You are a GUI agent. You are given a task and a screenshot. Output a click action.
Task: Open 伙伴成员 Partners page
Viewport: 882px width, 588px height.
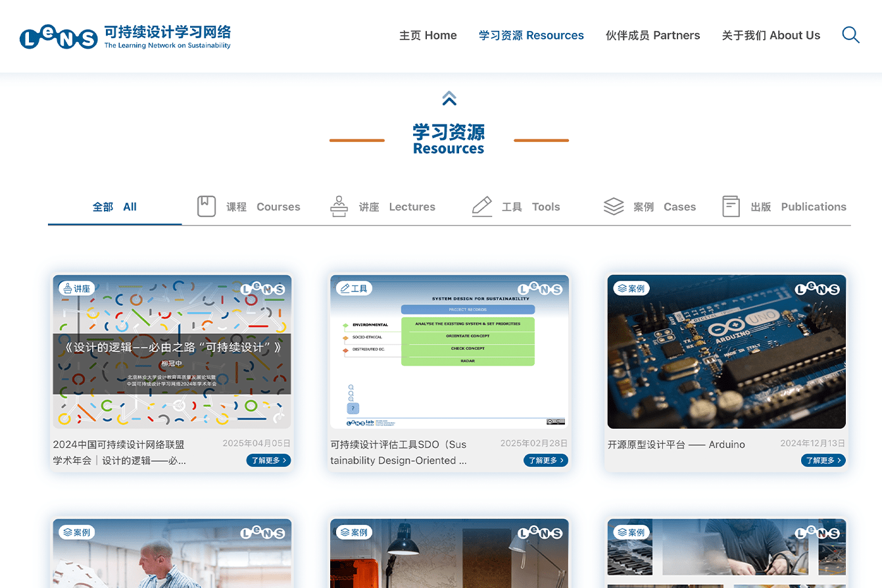point(653,36)
